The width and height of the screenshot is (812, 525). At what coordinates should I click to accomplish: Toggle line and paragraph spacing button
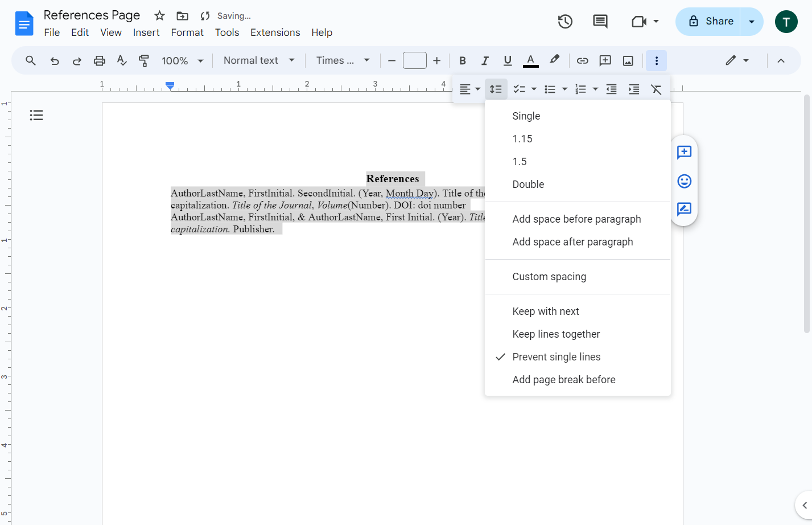(x=496, y=89)
